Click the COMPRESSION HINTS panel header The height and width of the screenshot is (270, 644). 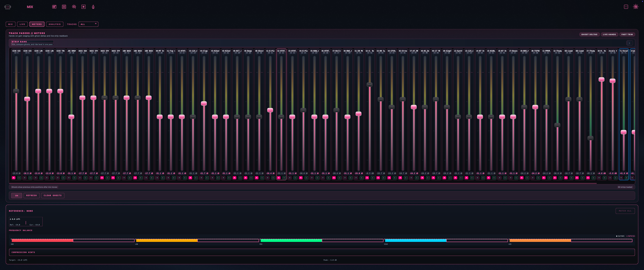click(23, 252)
